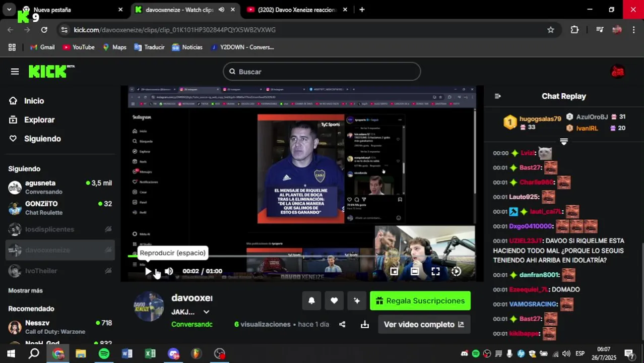Image resolution: width=644 pixels, height=363 pixels.
Task: Open losdisplicentes channel in sidebar
Action: (x=60, y=229)
